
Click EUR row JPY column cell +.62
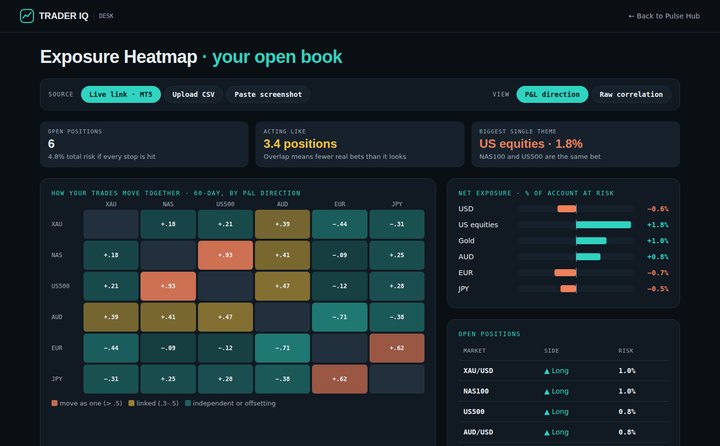pyautogui.click(x=397, y=348)
